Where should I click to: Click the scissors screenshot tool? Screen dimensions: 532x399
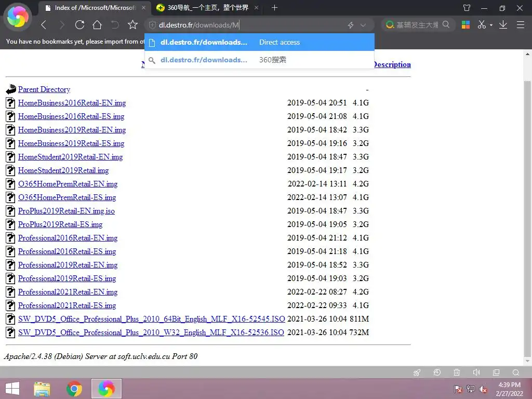pos(482,24)
